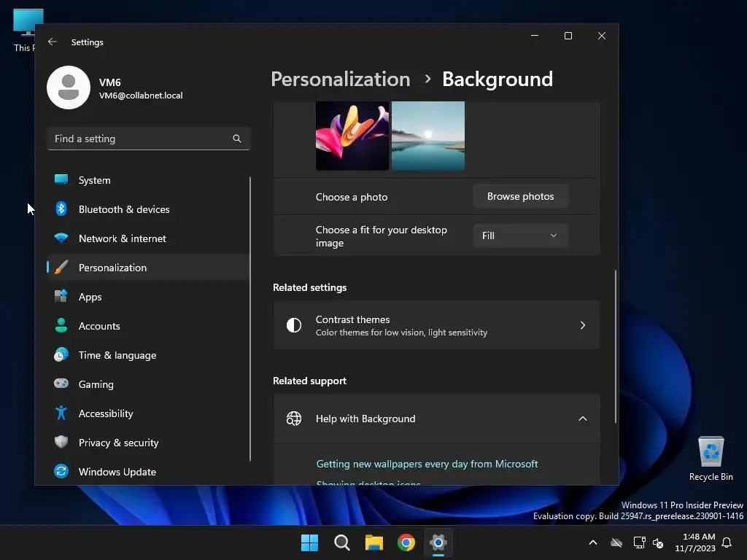Go to Bluetooth & devices
The width and height of the screenshot is (747, 560).
tap(148, 209)
